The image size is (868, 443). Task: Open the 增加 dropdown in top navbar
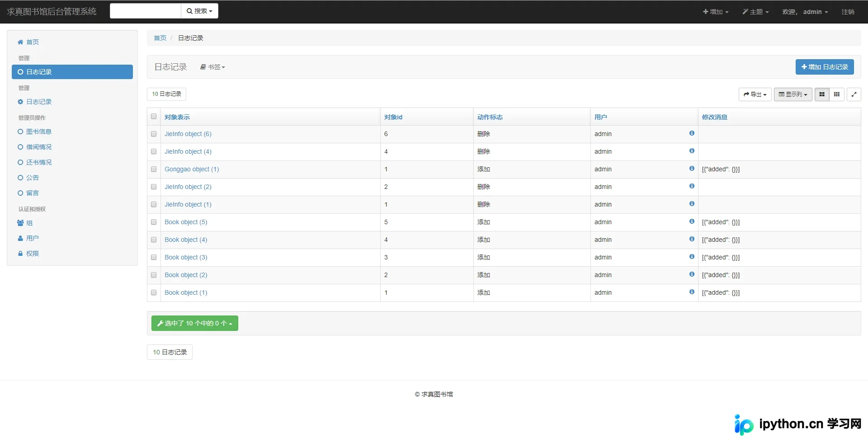[716, 12]
